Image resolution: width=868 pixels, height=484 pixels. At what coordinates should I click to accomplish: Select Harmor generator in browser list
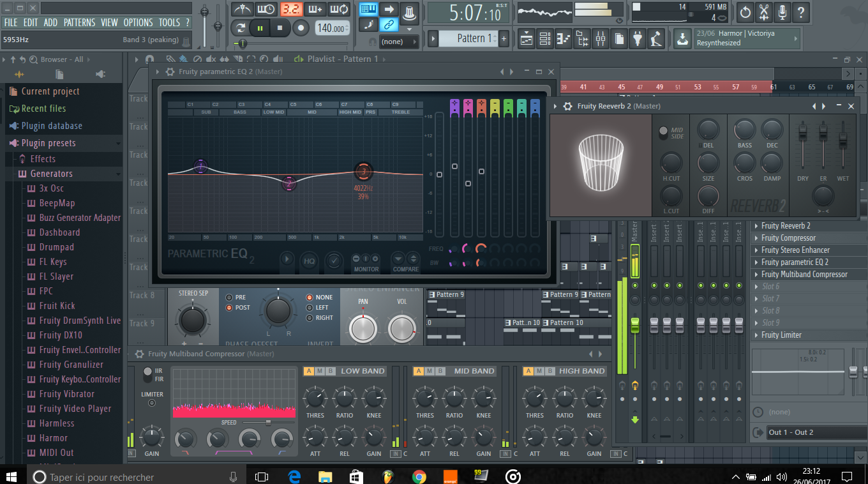53,438
